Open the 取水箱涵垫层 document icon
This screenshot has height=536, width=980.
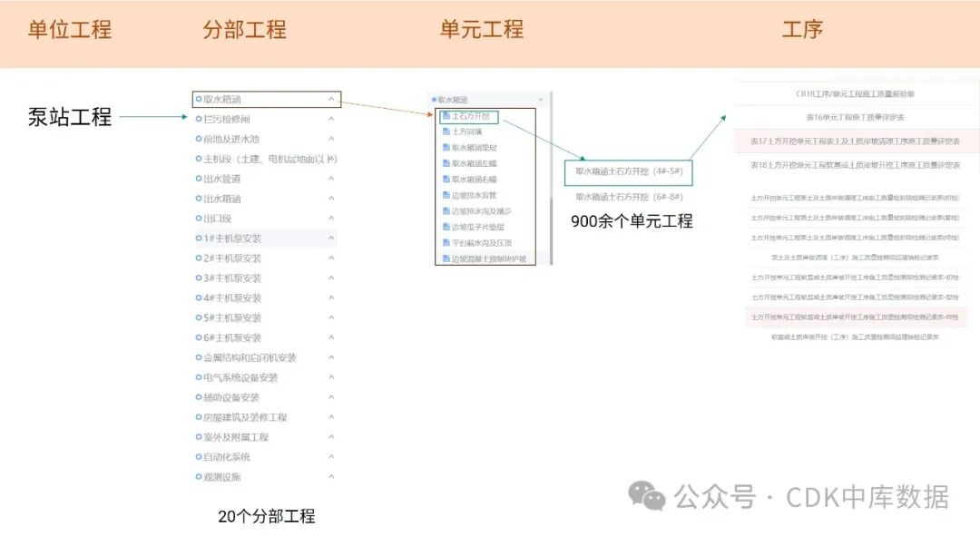tap(446, 147)
